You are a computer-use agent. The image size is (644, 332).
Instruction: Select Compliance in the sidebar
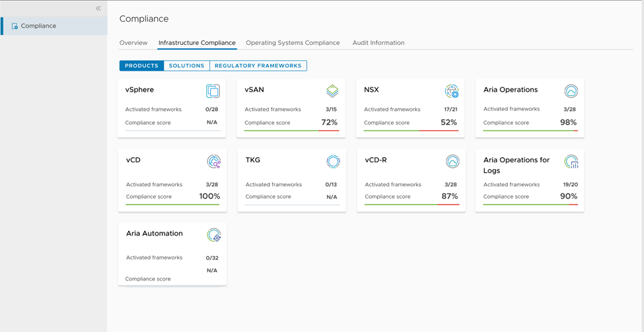38,26
